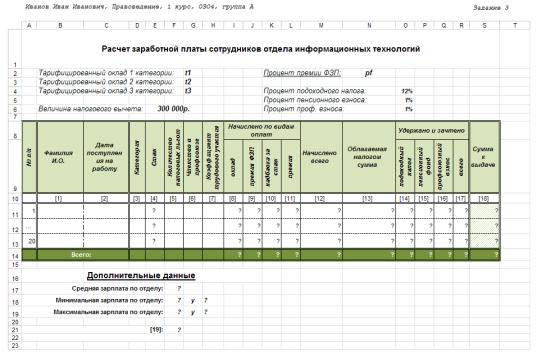Select the column M header
The width and height of the screenshot is (548, 360).
[321, 26]
